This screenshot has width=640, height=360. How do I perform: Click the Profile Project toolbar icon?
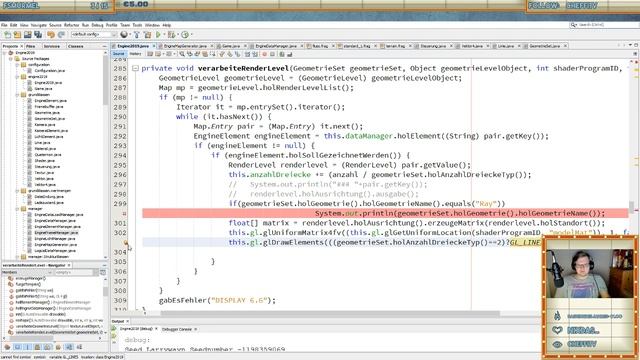point(185,35)
